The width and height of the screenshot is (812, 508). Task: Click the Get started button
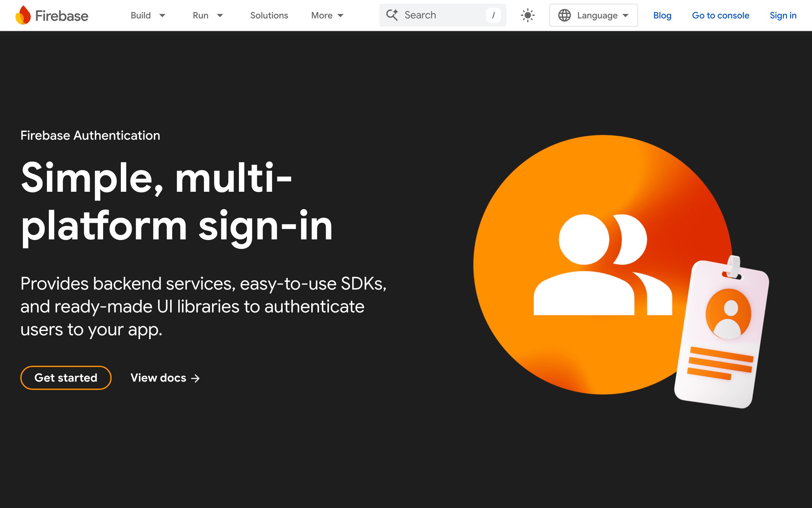(x=66, y=378)
